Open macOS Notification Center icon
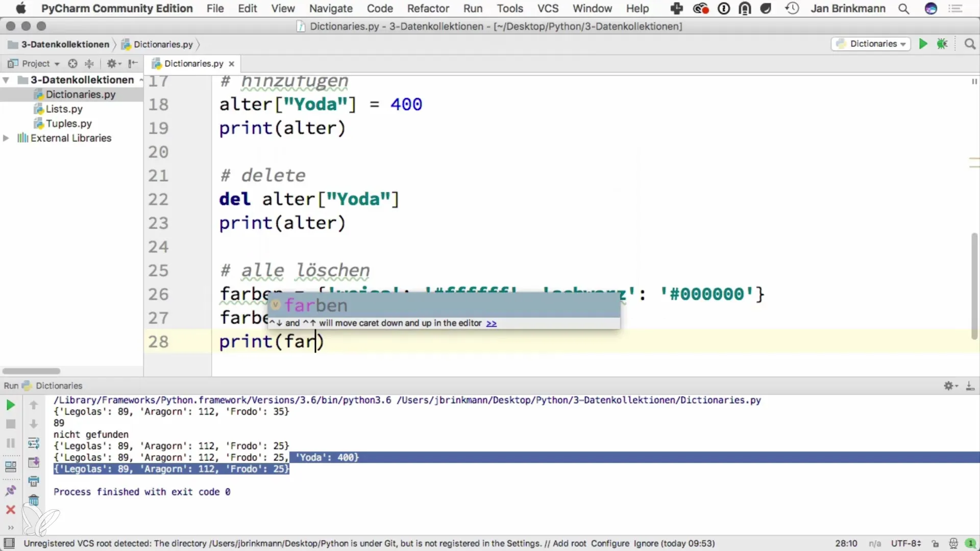 coord(955,9)
